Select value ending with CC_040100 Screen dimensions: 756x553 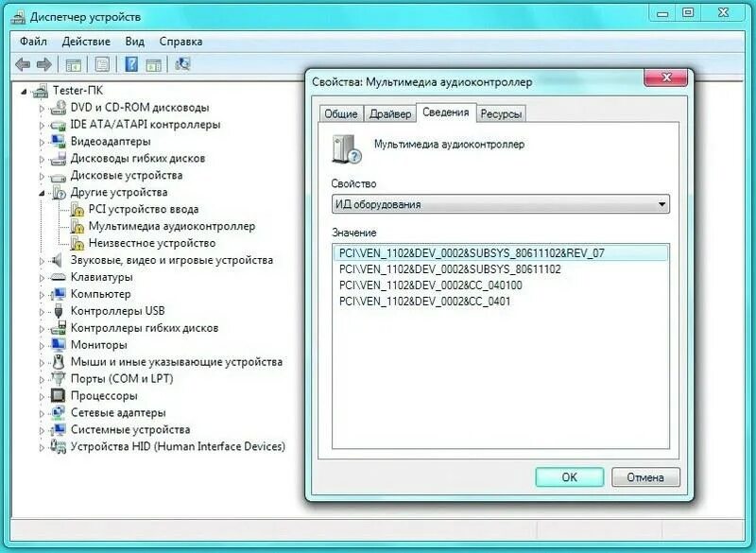431,285
